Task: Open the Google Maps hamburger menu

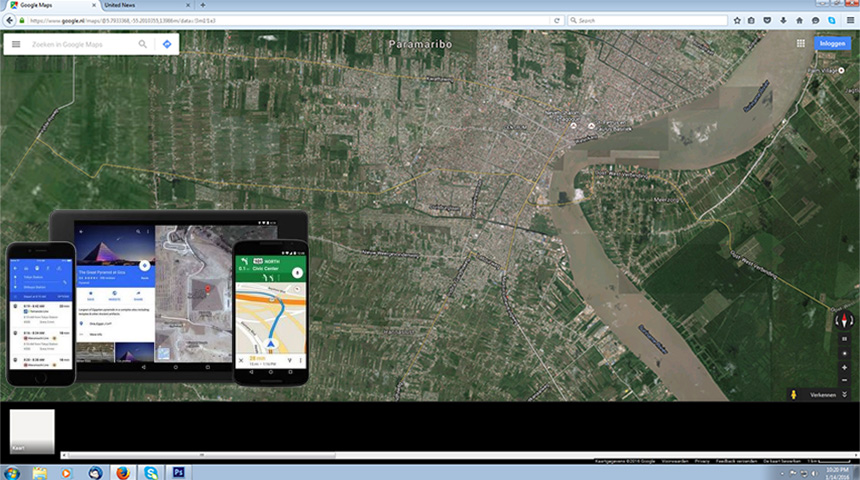Action: [x=15, y=44]
